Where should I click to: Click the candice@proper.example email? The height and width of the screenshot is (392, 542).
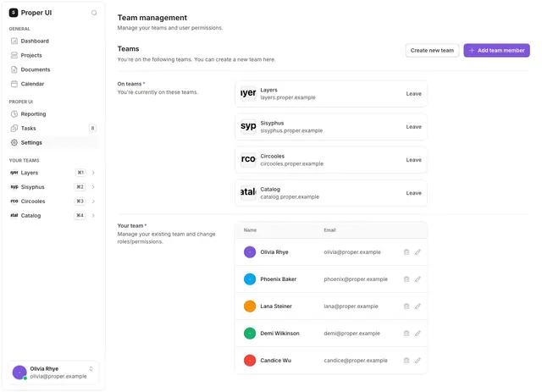(x=356, y=361)
